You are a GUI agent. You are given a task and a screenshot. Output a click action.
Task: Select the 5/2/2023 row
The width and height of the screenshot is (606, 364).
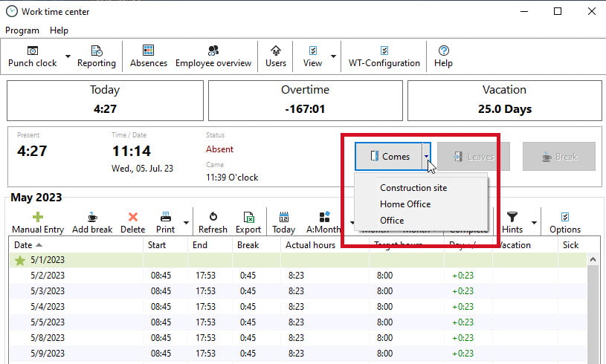(x=297, y=276)
